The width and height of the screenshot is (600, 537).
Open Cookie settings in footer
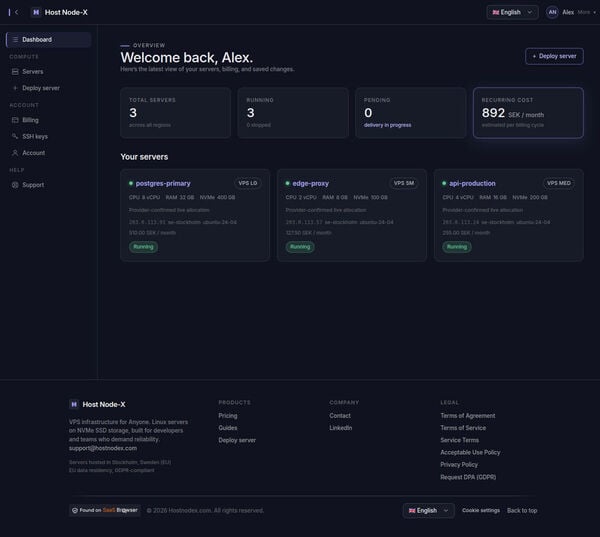[481, 511]
